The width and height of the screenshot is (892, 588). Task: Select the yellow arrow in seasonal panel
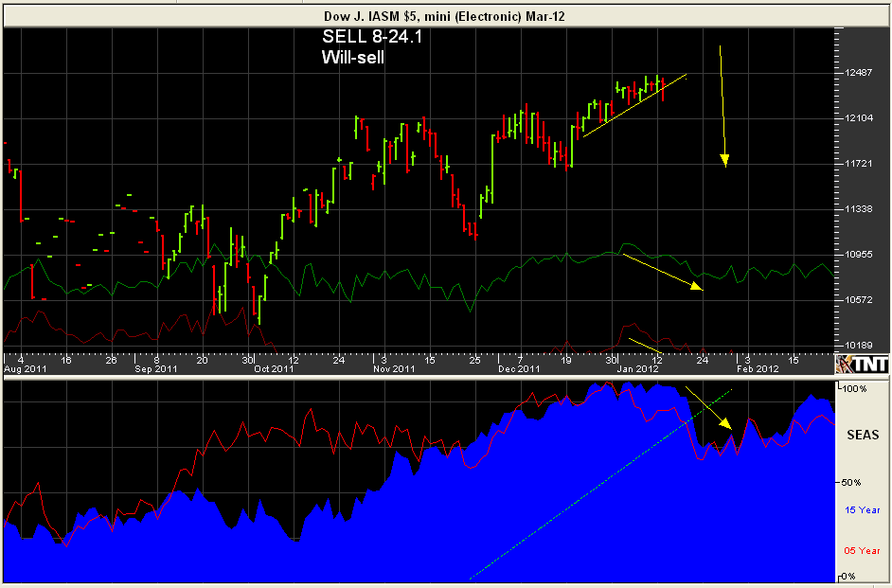(708, 408)
